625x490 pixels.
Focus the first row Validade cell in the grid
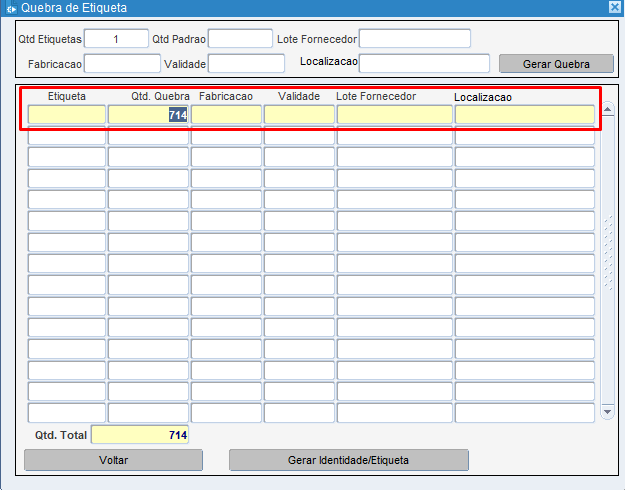(299, 115)
